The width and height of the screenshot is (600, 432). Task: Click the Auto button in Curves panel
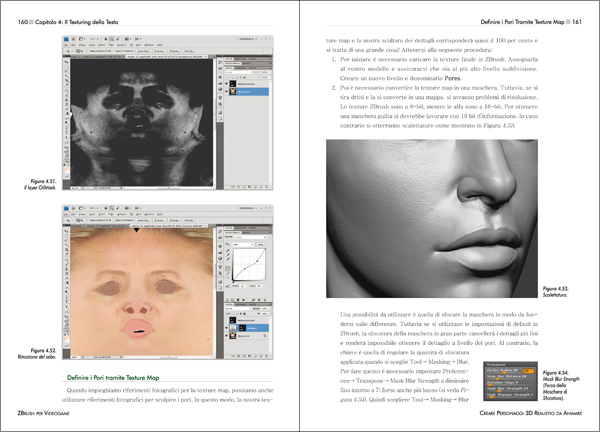tap(261, 245)
